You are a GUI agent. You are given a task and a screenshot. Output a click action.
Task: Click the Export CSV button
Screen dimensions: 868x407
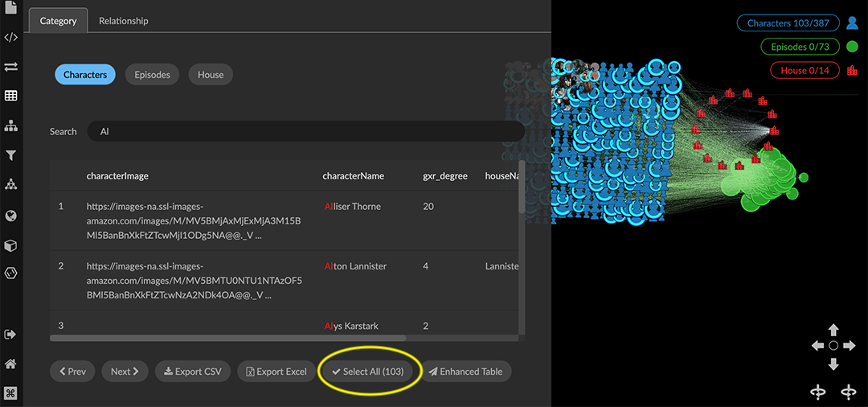click(x=193, y=372)
